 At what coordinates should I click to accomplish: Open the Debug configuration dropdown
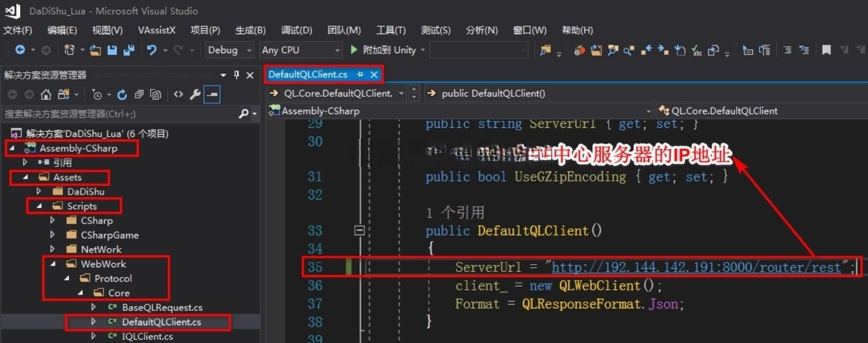[229, 50]
